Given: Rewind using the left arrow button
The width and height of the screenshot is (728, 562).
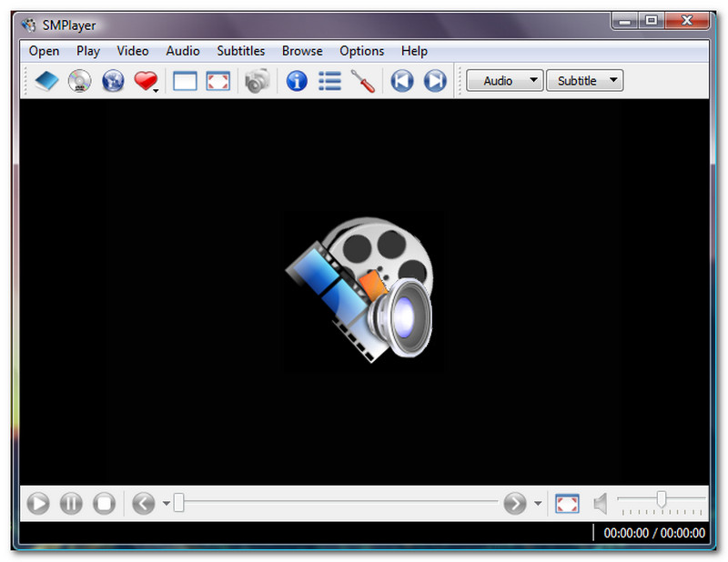Looking at the screenshot, I should coord(144,503).
